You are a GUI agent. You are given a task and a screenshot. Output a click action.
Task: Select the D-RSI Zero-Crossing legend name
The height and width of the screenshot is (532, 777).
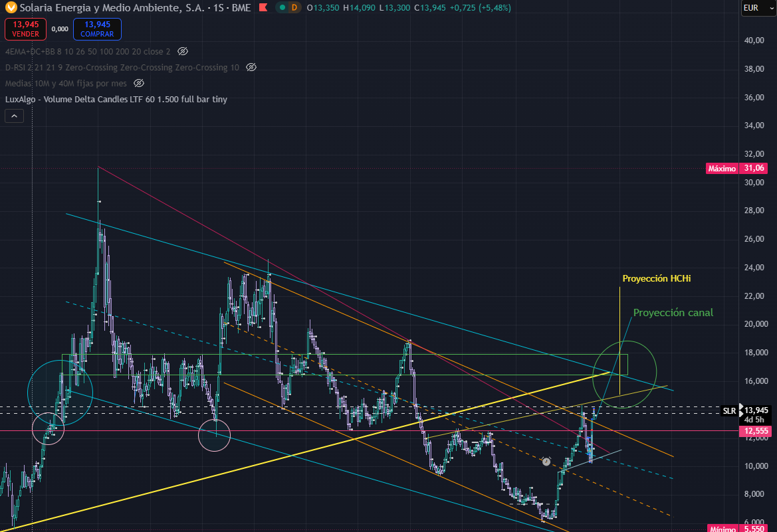pos(122,67)
